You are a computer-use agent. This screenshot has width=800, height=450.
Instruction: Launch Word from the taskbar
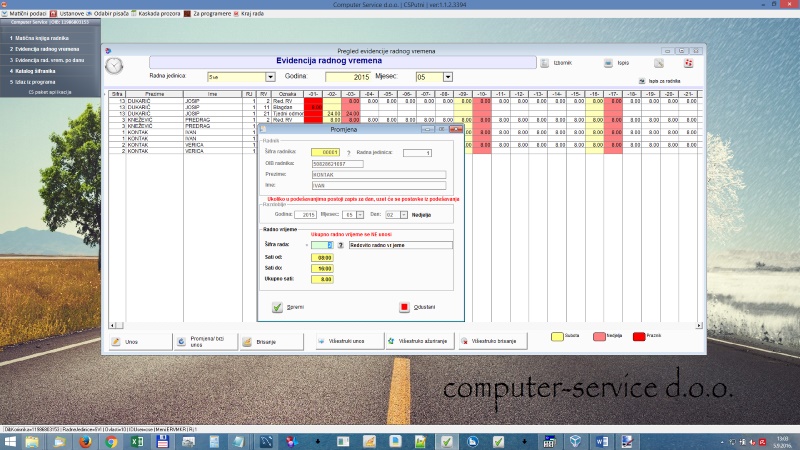click(602, 441)
